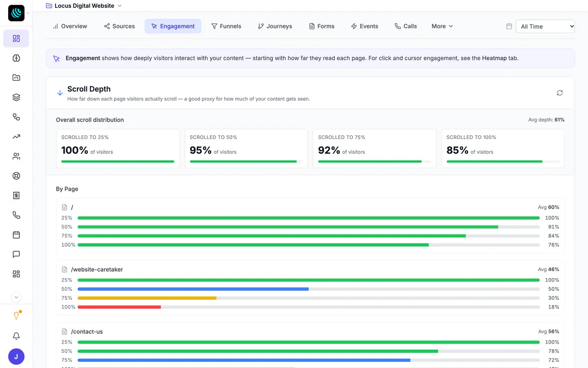This screenshot has width=588, height=368.
Task: Open the notifications bell
Action: pyautogui.click(x=16, y=336)
